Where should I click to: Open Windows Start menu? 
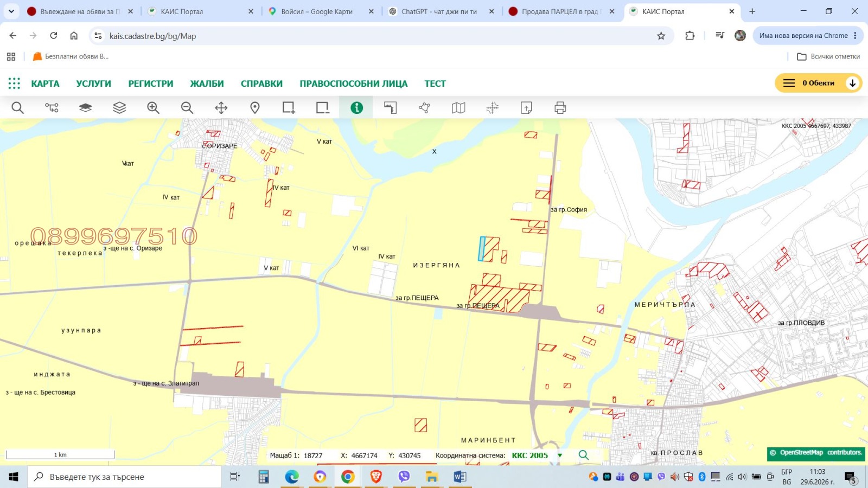(x=14, y=477)
